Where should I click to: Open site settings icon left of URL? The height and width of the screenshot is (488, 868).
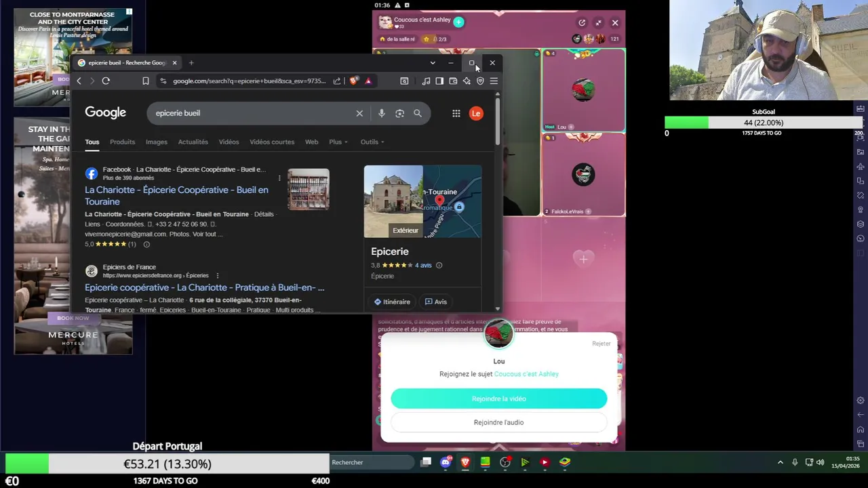click(163, 81)
